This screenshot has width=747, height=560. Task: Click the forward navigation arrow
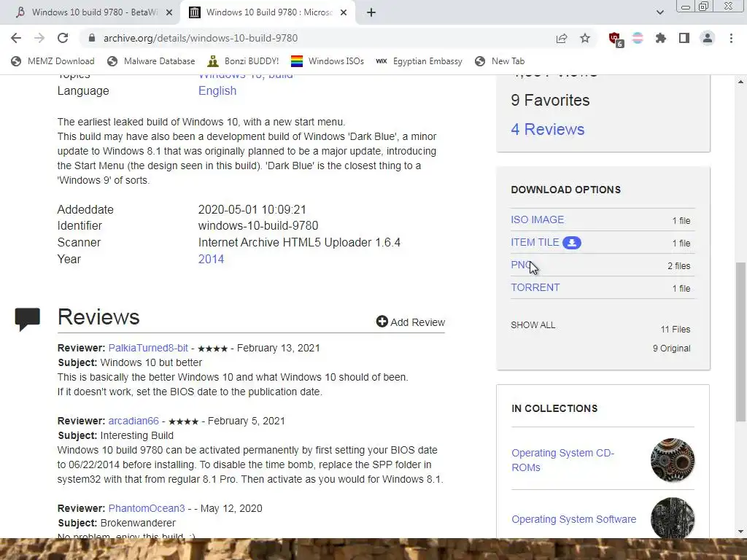pos(39,38)
